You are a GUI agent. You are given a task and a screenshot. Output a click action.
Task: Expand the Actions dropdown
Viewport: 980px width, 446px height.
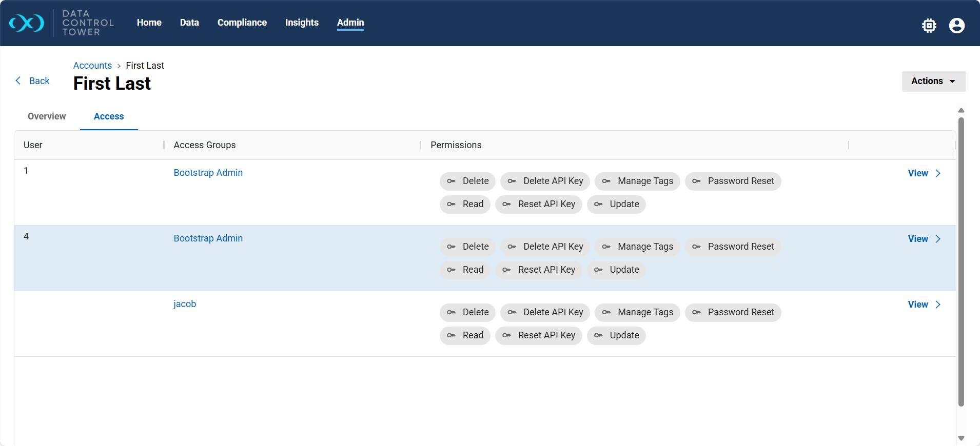pyautogui.click(x=933, y=81)
